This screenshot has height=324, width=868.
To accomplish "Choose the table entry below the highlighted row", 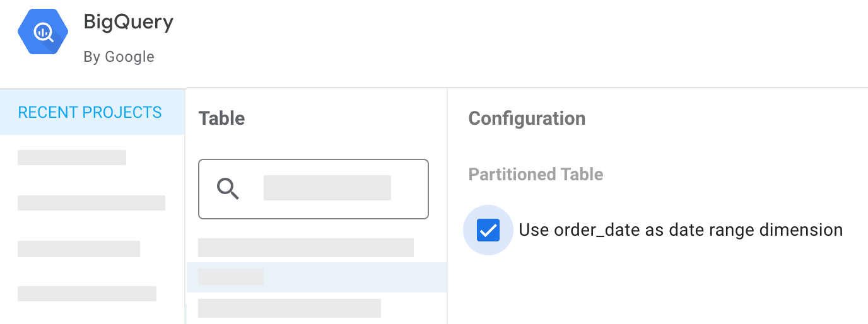I will point(289,308).
